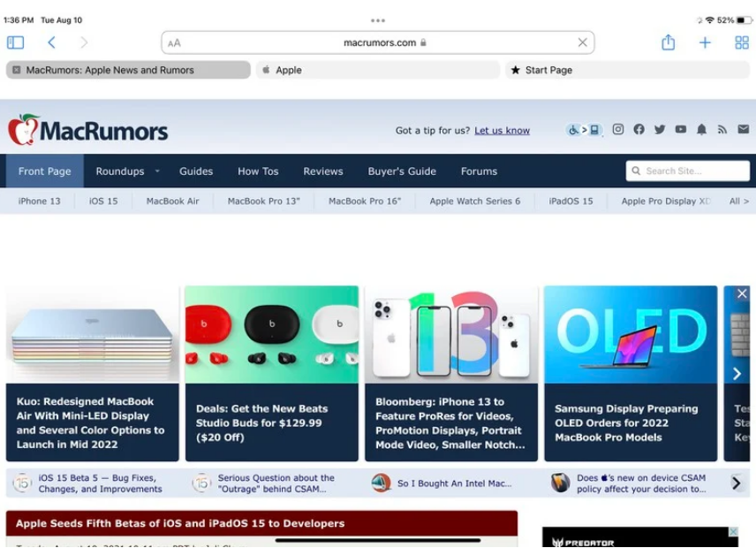This screenshot has width=756, height=548.
Task: Expand All roundup topics list
Action: point(738,202)
